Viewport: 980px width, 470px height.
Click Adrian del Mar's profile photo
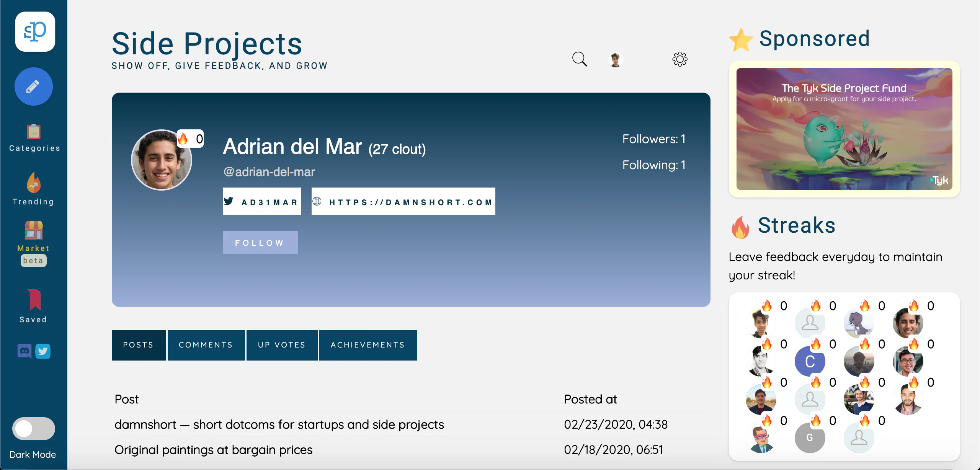[162, 160]
